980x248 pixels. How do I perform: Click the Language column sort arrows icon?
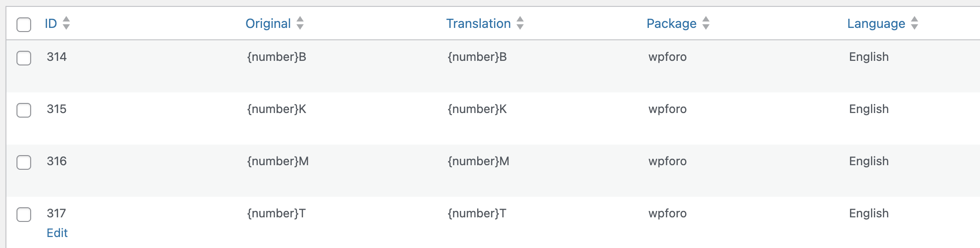tap(915, 23)
